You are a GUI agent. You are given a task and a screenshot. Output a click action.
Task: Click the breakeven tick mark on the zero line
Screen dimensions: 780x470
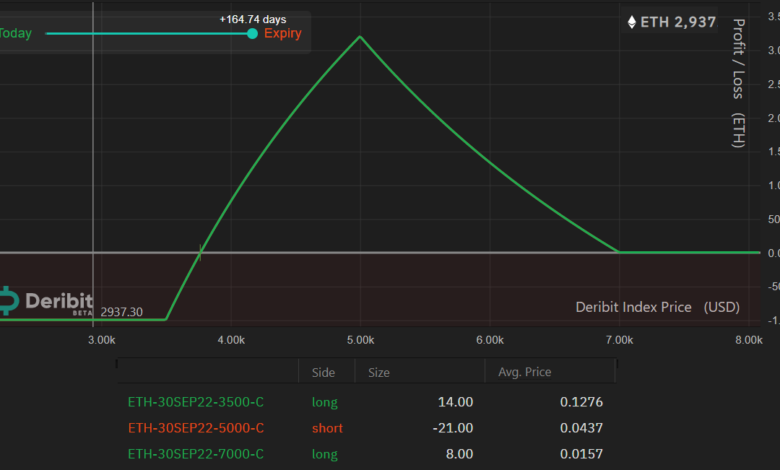tap(200, 253)
